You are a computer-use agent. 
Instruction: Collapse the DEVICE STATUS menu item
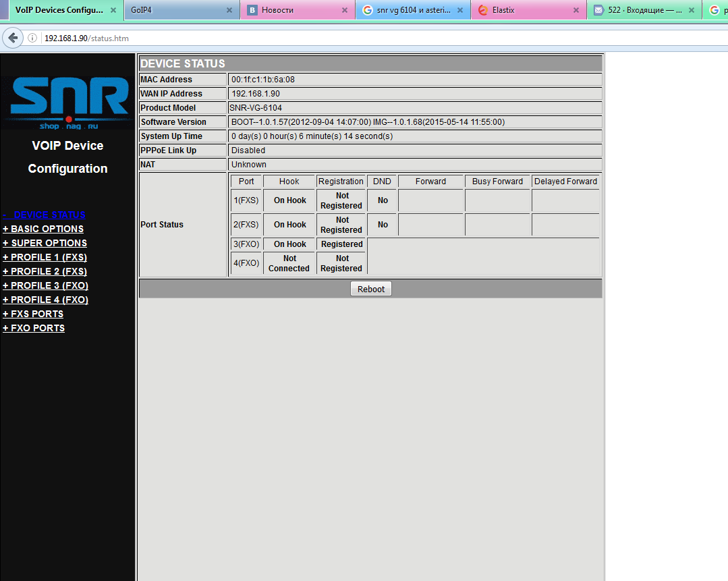pyautogui.click(x=44, y=215)
